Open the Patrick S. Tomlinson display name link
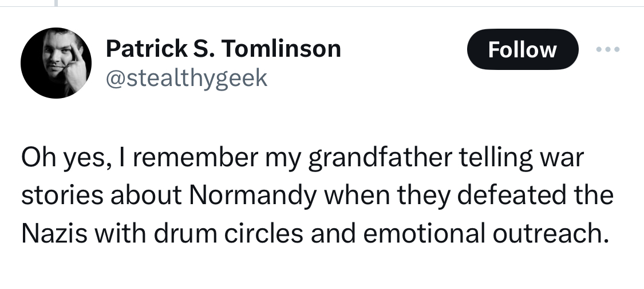The width and height of the screenshot is (644, 289). (223, 49)
